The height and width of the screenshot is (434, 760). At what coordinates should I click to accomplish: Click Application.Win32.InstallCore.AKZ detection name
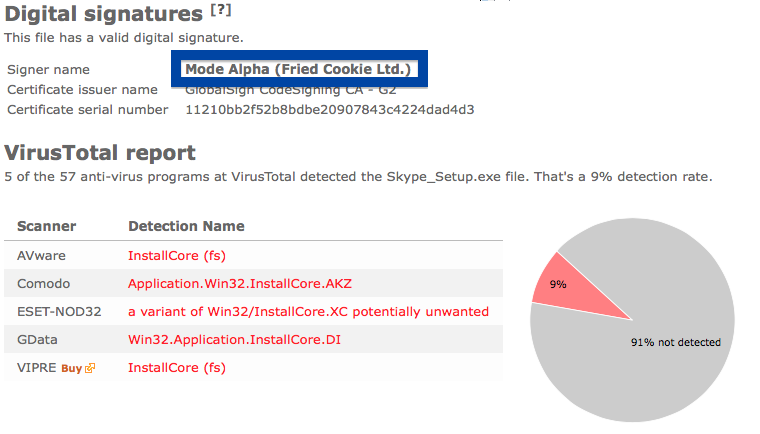click(x=240, y=284)
